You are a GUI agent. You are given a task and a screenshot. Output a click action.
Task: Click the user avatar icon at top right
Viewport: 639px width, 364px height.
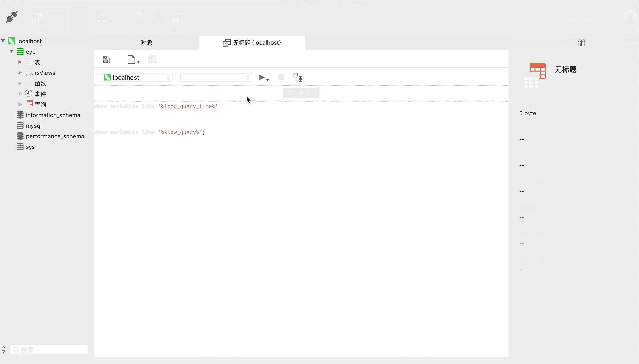click(x=630, y=17)
